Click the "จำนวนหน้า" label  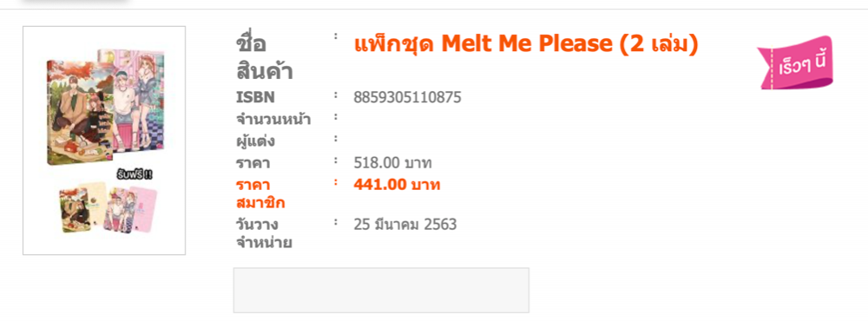(273, 119)
